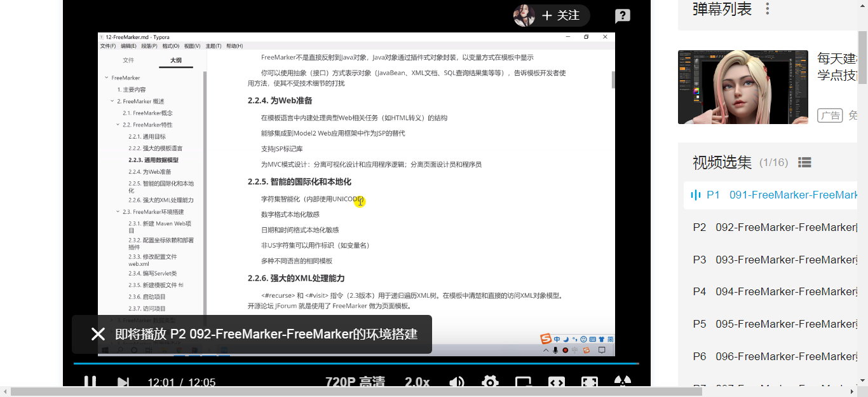Click the 2.2.5. 智能的国际化和本地化 document heading
This screenshot has width=868, height=397.
pyautogui.click(x=299, y=182)
